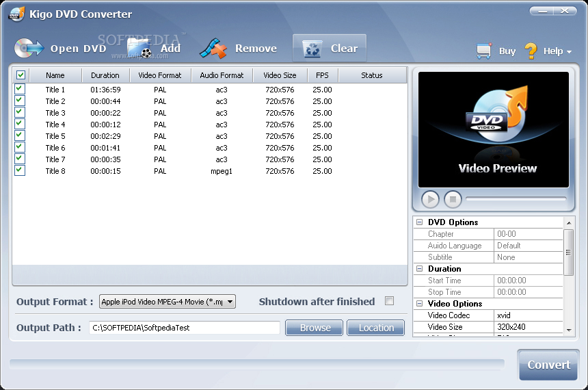588x390 pixels.
Task: Click the Kigo DVD Converter logo icon
Action: click(16, 14)
